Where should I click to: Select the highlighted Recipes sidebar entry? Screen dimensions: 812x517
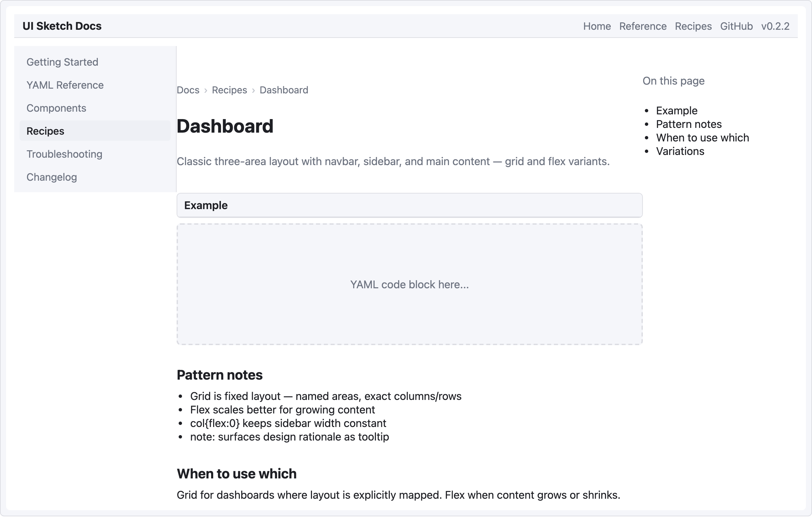click(45, 131)
